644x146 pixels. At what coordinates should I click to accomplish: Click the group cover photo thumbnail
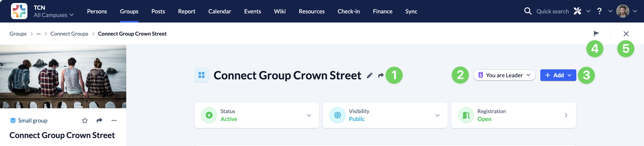tap(63, 77)
